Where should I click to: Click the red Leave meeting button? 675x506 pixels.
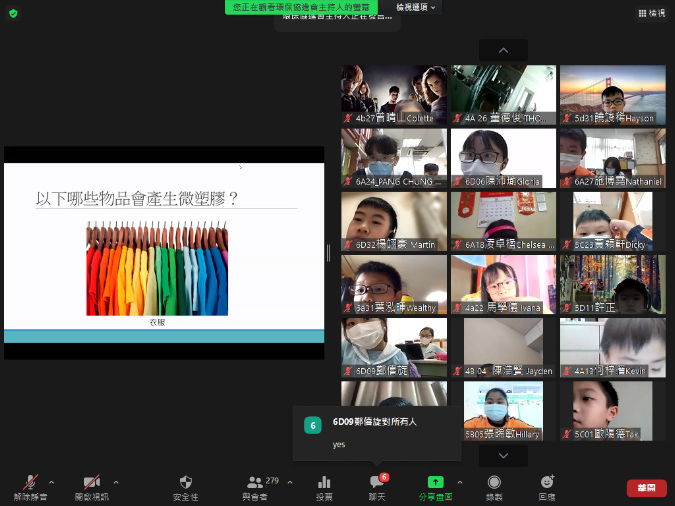[x=646, y=487]
